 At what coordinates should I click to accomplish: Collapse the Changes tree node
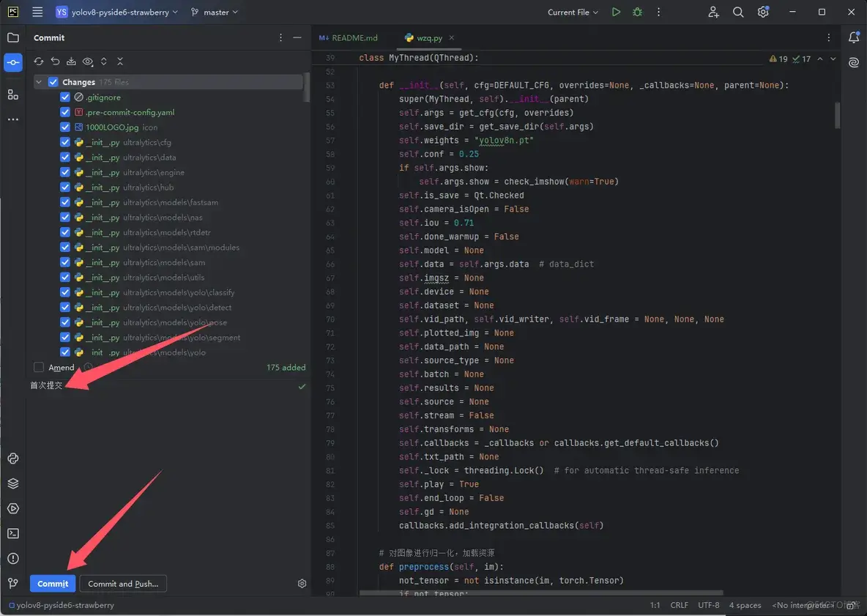tap(39, 82)
